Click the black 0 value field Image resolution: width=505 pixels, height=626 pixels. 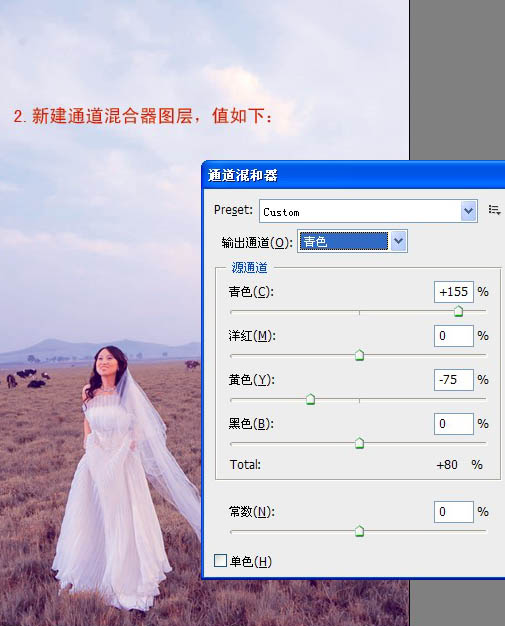(x=454, y=424)
